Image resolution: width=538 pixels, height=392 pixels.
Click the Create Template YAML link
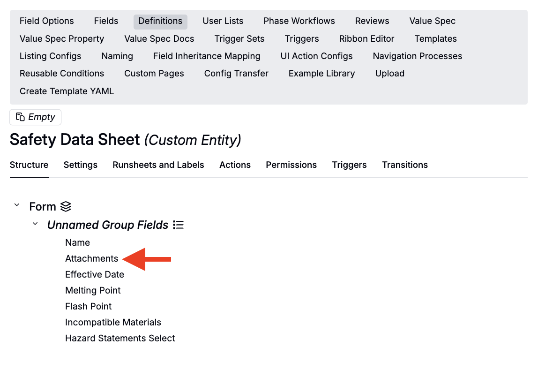[x=67, y=91]
